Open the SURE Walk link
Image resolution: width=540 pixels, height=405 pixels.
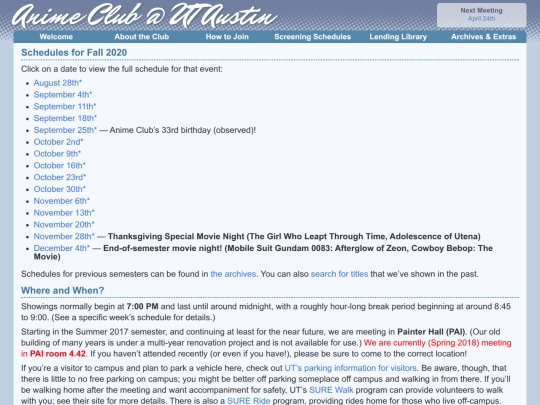pos(331,390)
